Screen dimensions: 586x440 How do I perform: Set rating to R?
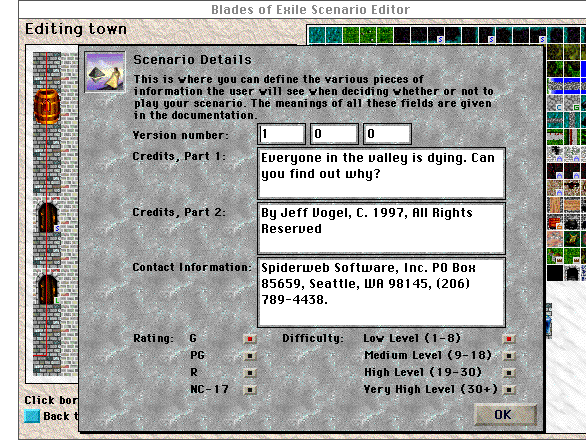250,373
